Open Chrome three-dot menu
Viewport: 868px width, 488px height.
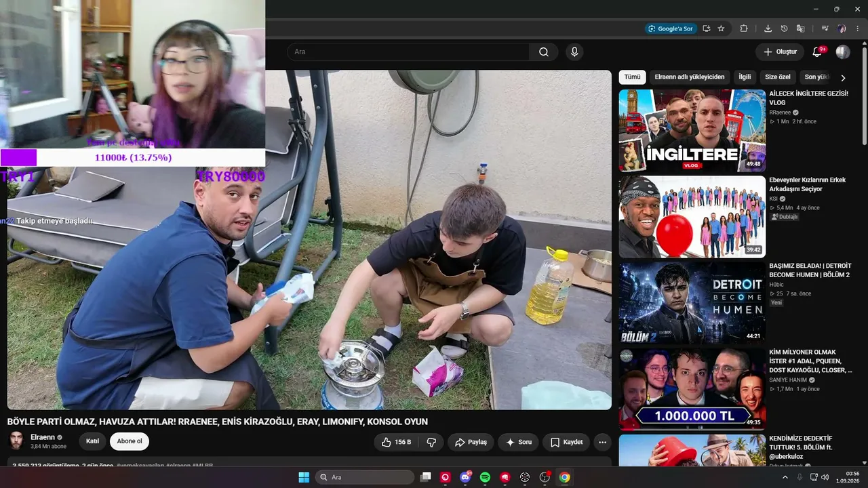[858, 28]
